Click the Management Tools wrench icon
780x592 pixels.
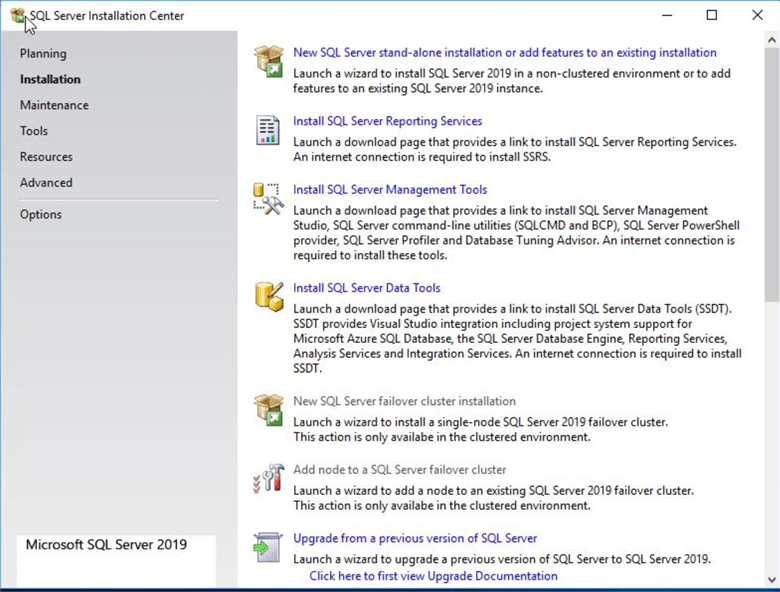tap(268, 197)
